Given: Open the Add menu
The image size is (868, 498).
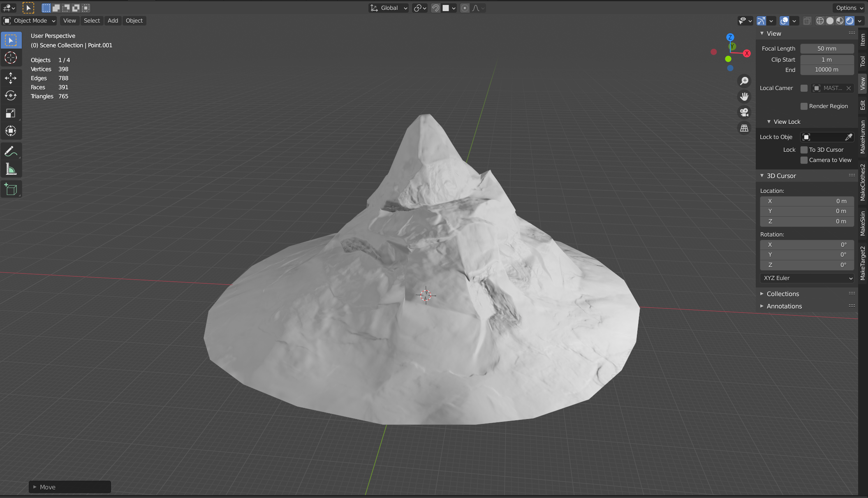Looking at the screenshot, I should 113,21.
